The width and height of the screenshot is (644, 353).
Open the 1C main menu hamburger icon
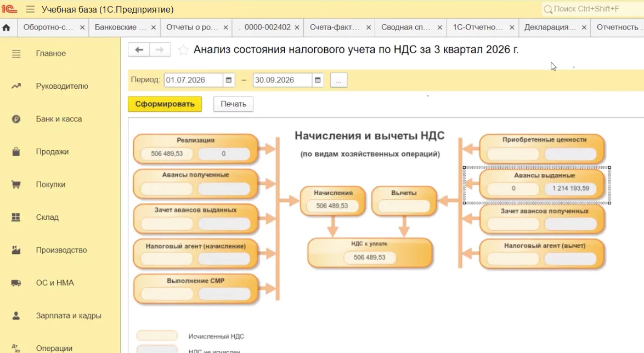tap(30, 9)
